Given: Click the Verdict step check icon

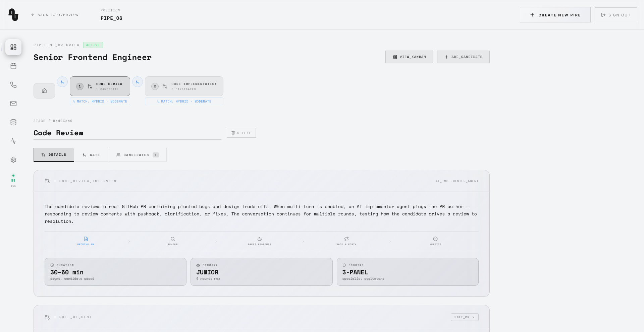Looking at the screenshot, I should tap(435, 239).
